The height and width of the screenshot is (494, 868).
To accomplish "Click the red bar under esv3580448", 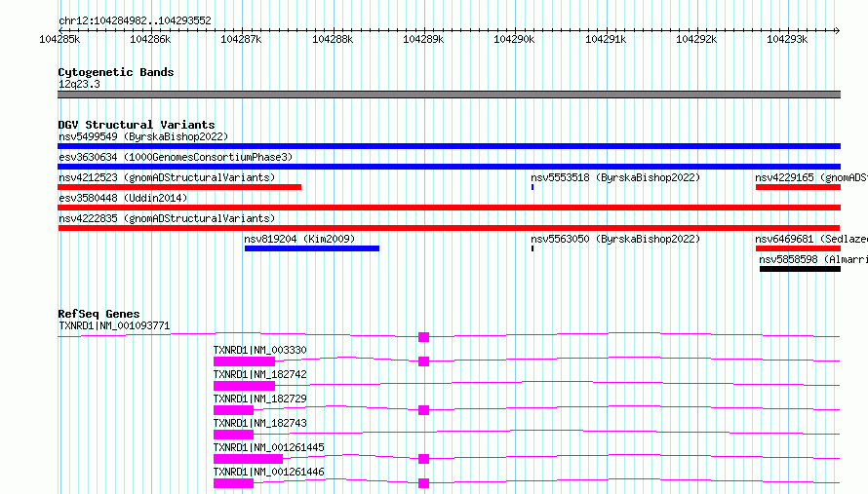I will pyautogui.click(x=449, y=208).
